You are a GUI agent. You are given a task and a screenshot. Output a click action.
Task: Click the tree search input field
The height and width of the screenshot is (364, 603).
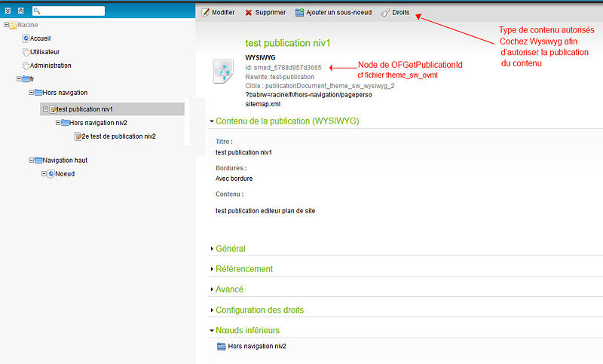pos(72,11)
